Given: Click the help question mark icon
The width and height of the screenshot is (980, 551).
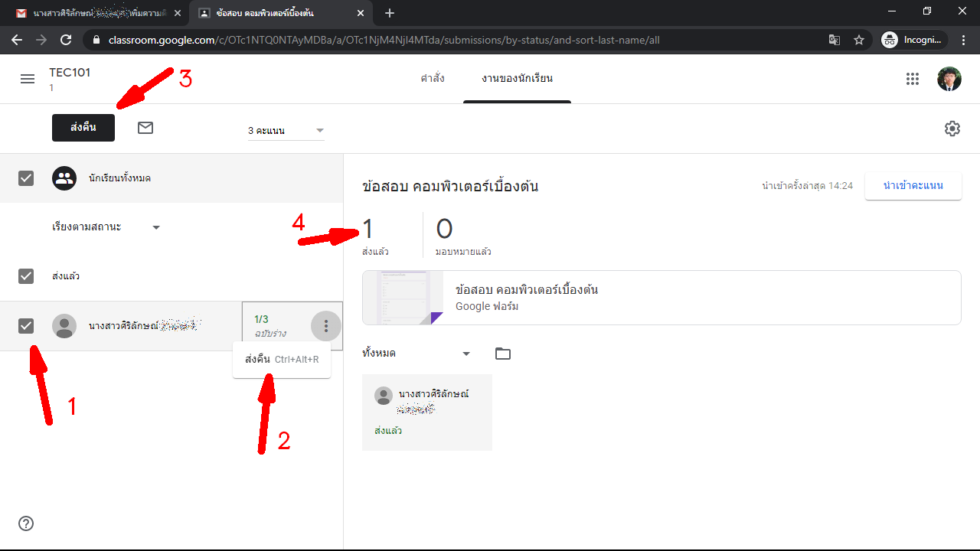Looking at the screenshot, I should tap(26, 523).
